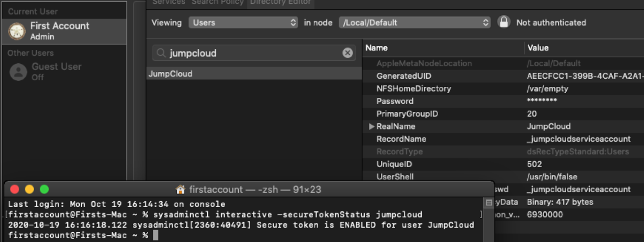Viewport: 644px width, 242px height.
Task: Clear the jumpcloud search text
Action: tap(347, 53)
